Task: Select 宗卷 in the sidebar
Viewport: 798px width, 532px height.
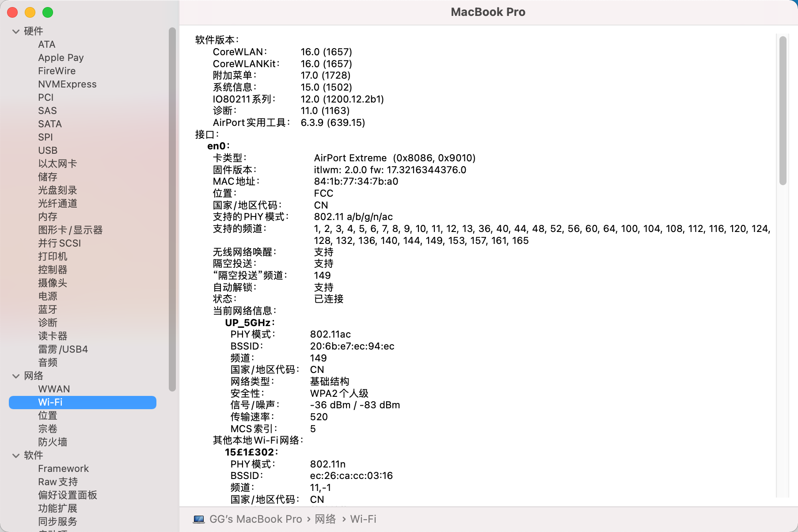Action: [x=48, y=429]
